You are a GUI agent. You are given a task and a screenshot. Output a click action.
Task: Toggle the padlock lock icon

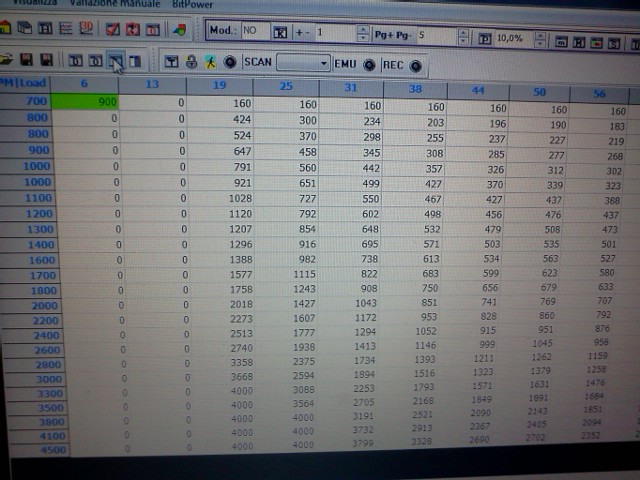click(191, 62)
